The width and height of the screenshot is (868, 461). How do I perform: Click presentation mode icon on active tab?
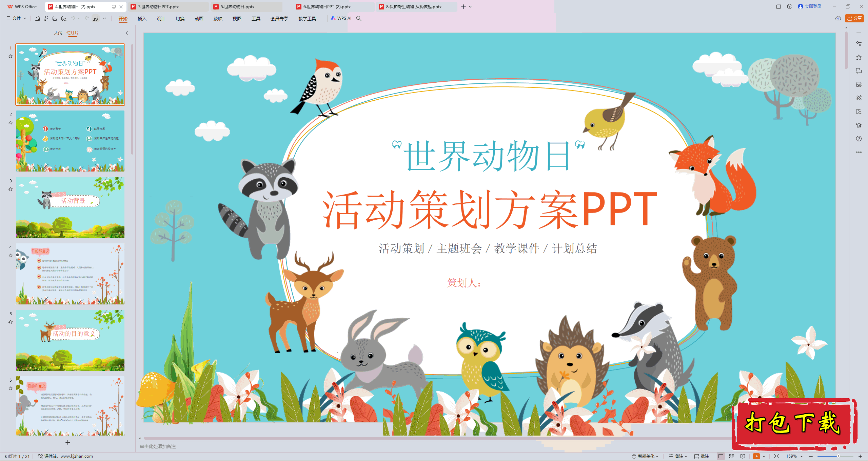tap(114, 6)
